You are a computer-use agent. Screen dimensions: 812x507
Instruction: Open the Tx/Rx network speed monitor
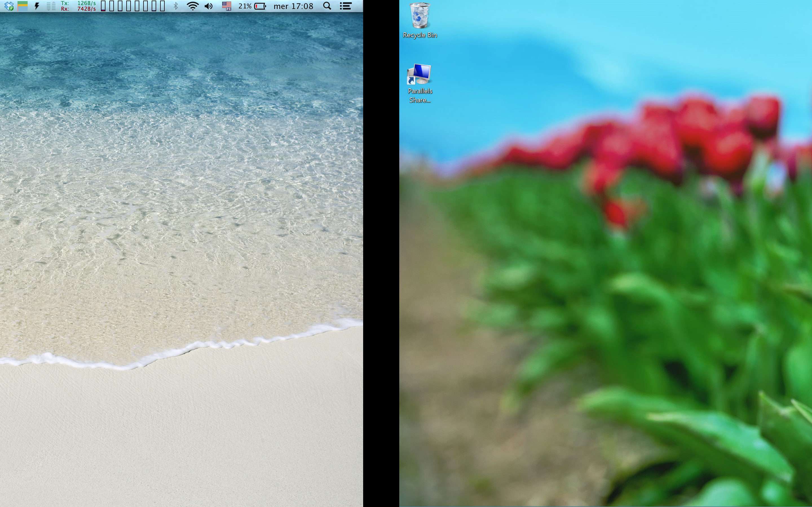pyautogui.click(x=78, y=6)
